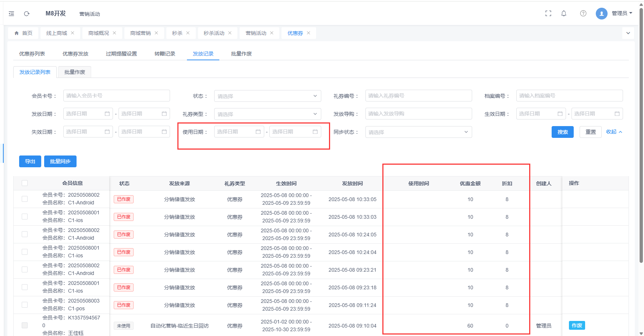Close the 优惠券 tab
The width and height of the screenshot is (644, 336).
[x=309, y=33]
